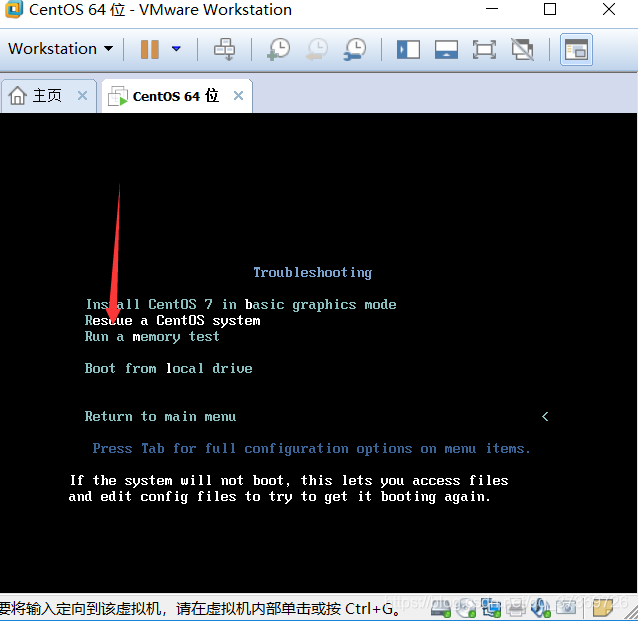
Task: Minimize the VMware Workstation window
Action: point(492,9)
